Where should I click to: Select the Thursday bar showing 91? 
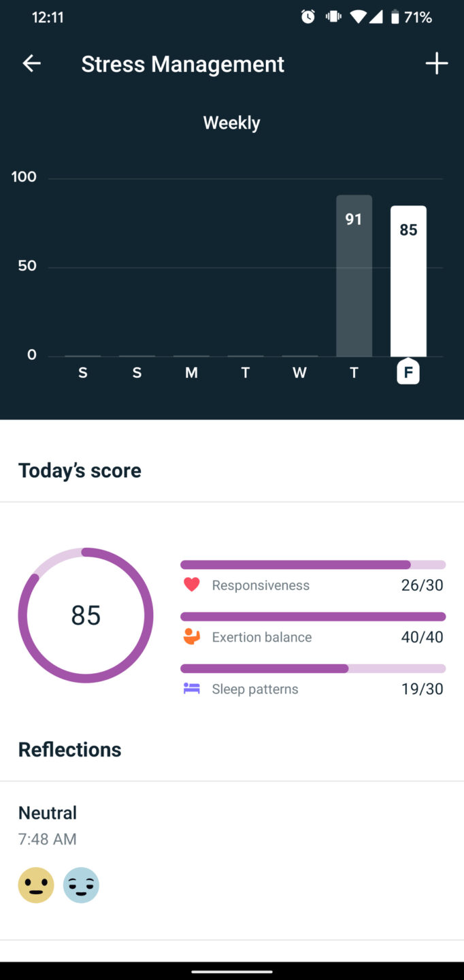[x=354, y=276]
